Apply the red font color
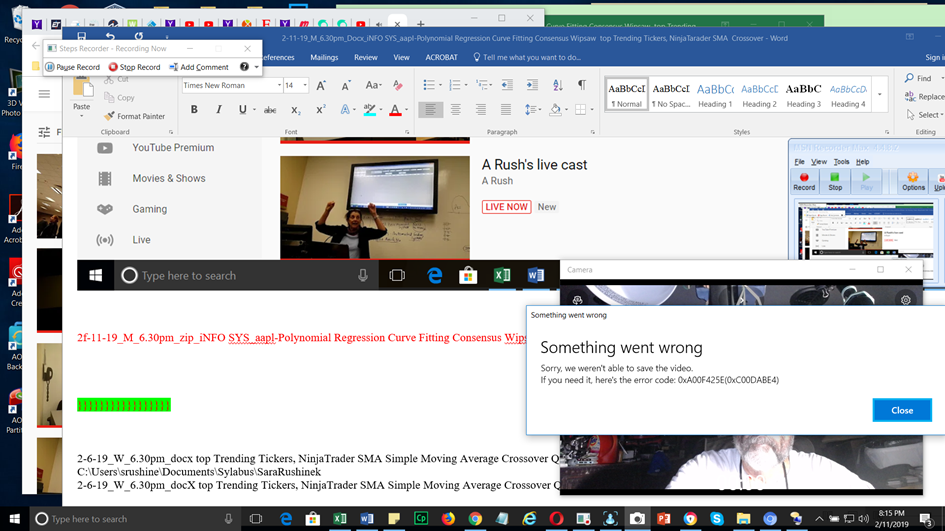 (x=395, y=110)
